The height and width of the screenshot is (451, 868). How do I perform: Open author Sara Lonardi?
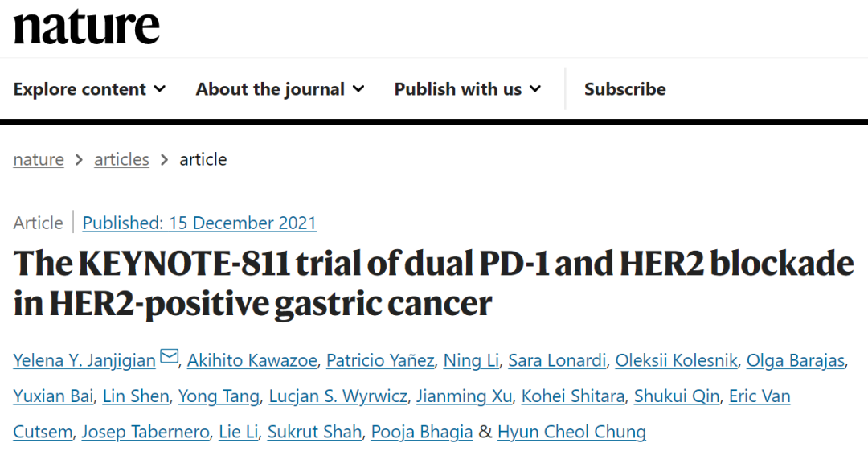[x=557, y=361]
